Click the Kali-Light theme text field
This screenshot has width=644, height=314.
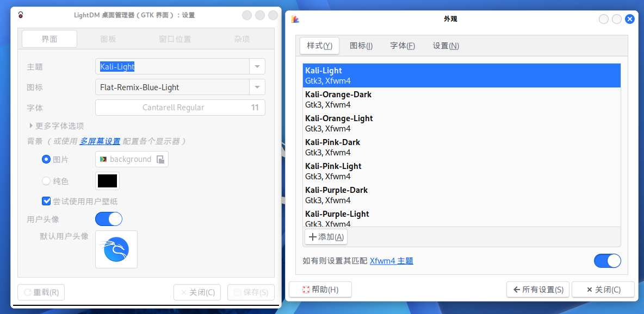point(172,66)
